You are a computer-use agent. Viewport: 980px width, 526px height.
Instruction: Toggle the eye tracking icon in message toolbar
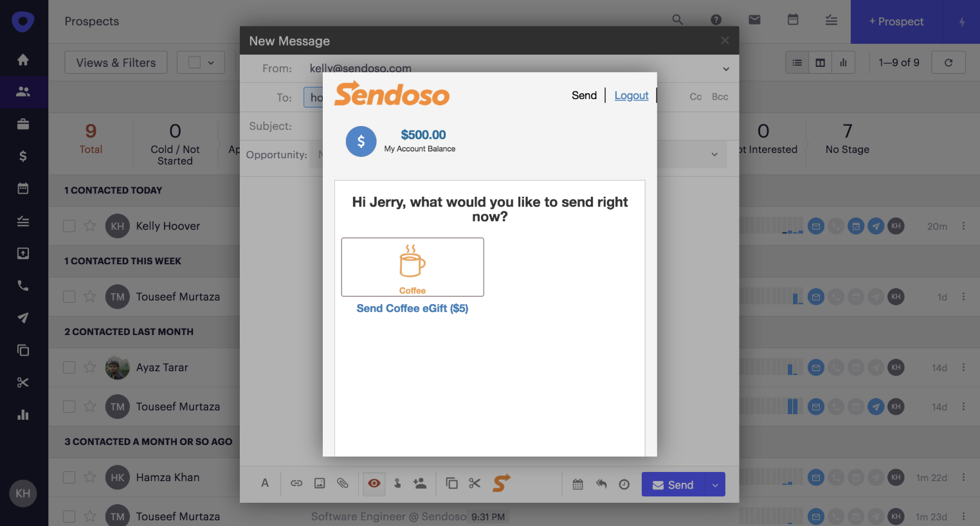[374, 483]
